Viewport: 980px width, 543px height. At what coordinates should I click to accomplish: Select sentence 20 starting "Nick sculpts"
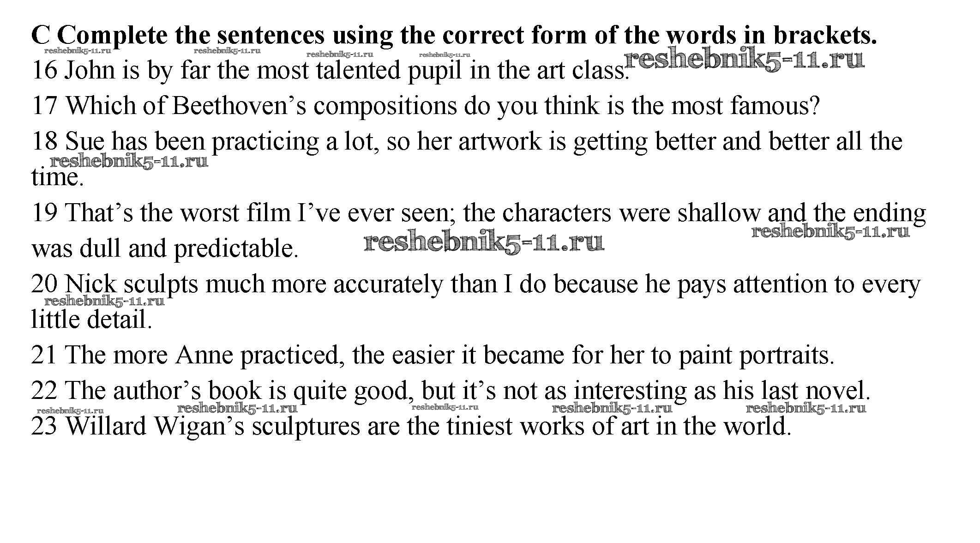[x=475, y=284]
